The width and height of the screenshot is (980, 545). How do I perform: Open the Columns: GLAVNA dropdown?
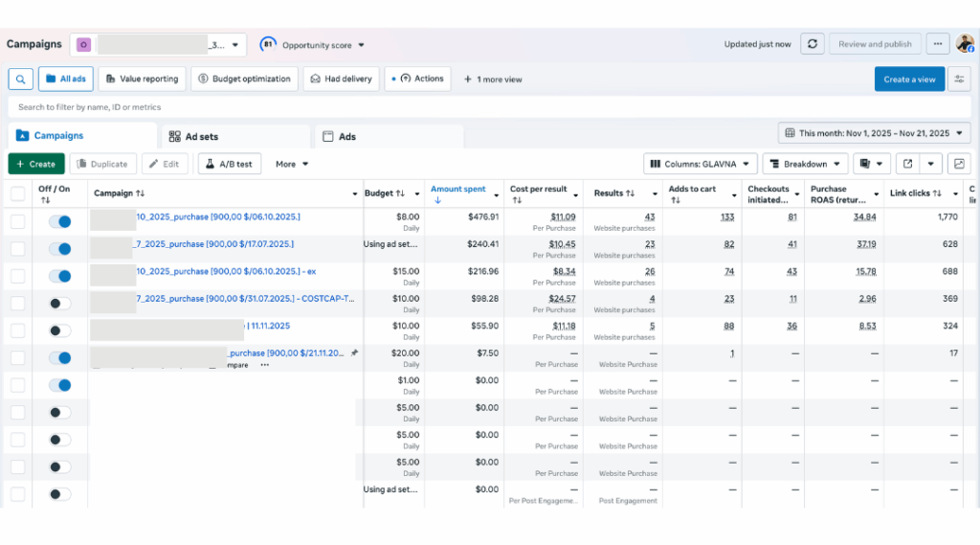click(x=701, y=164)
